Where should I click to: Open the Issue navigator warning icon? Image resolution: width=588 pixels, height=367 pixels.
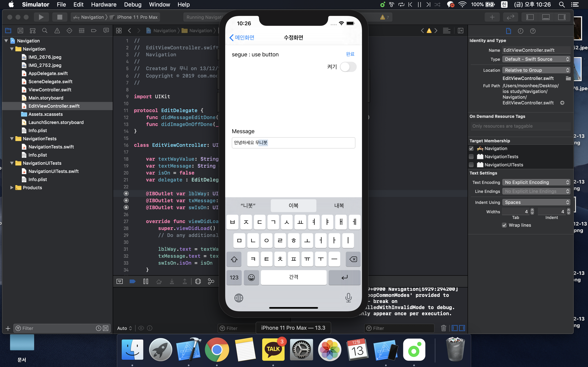[57, 31]
